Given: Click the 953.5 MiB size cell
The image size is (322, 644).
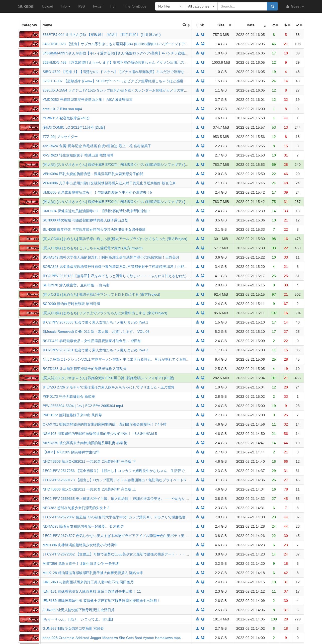Looking at the screenshot, I should 221,137.
